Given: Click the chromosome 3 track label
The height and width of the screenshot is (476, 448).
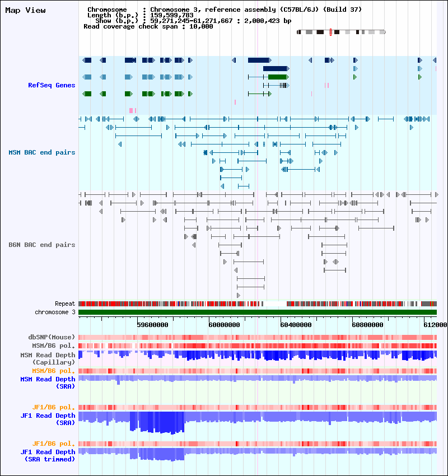Looking at the screenshot, I should [x=55, y=312].
